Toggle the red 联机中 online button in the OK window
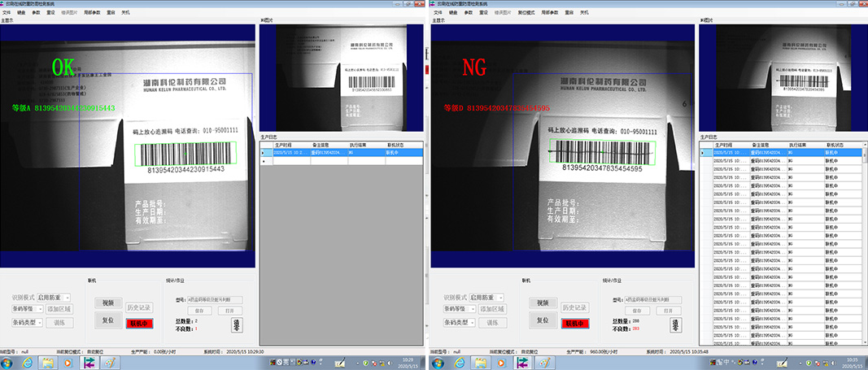Screen dimensions: 868x370 [x=139, y=323]
